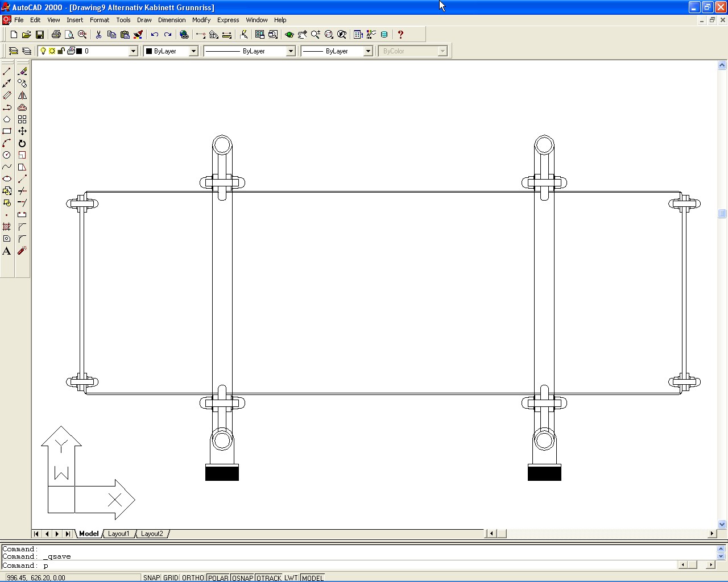728x582 pixels.
Task: Click the layer 0 black color swatch
Action: (x=79, y=51)
